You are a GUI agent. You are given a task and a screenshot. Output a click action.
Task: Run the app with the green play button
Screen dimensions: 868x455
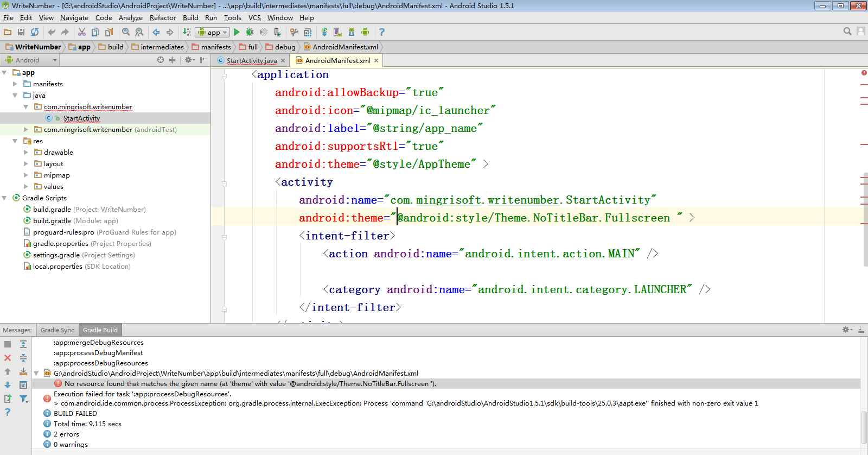tap(237, 32)
